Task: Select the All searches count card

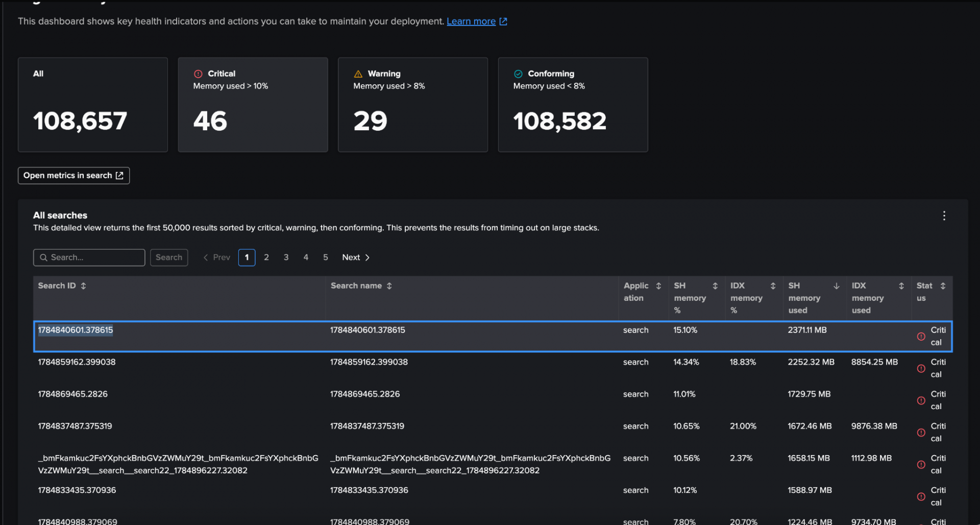Action: pyautogui.click(x=93, y=105)
